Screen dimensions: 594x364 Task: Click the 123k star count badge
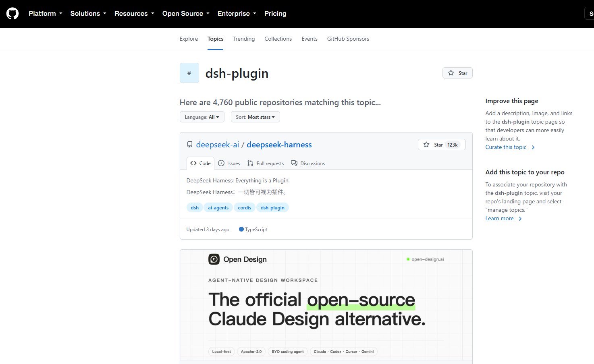[453, 145]
